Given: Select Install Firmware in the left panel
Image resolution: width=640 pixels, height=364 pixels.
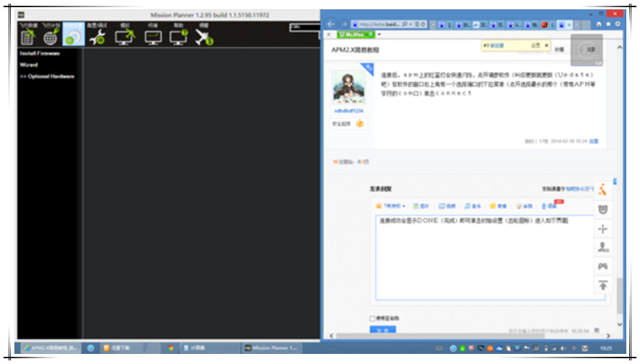Looking at the screenshot, I should point(39,53).
